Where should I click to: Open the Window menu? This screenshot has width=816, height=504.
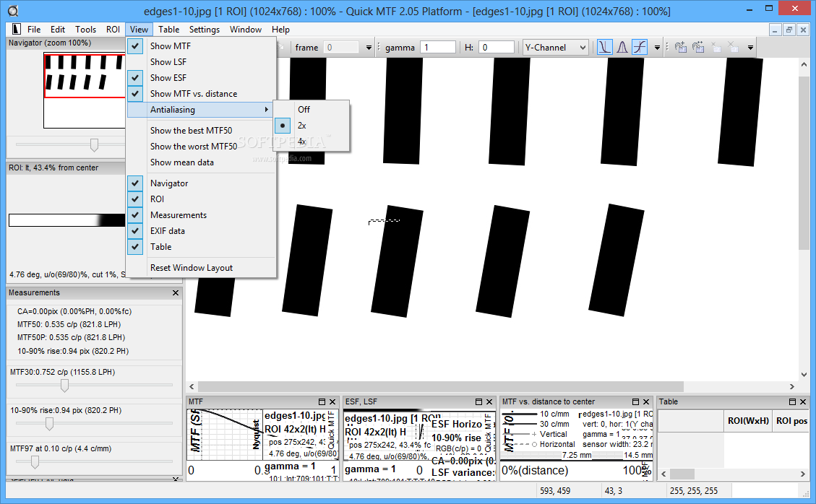pos(246,29)
